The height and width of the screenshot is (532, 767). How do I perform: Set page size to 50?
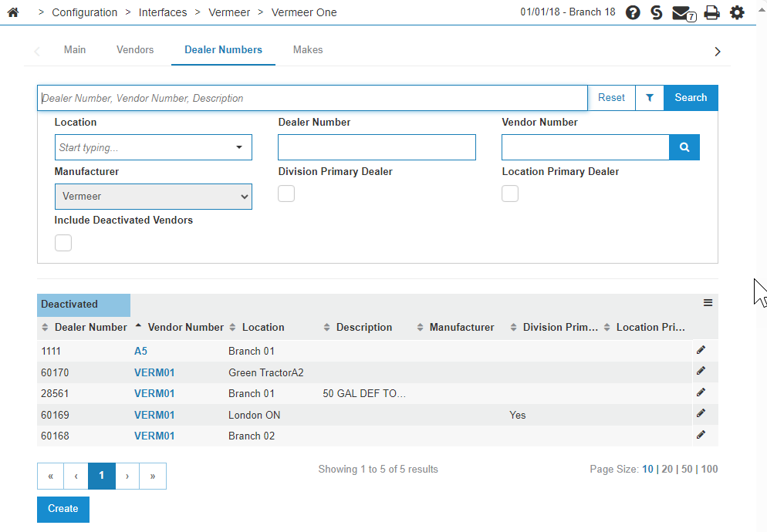point(687,470)
